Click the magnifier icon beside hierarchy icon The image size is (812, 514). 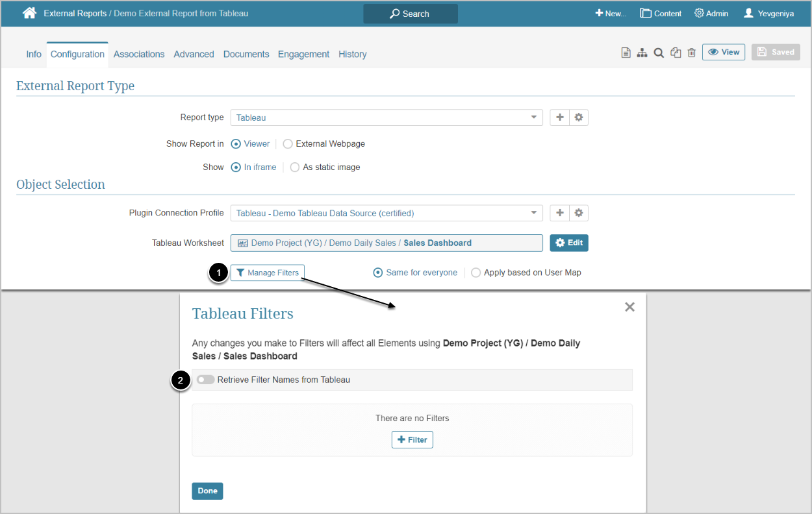pyautogui.click(x=659, y=53)
